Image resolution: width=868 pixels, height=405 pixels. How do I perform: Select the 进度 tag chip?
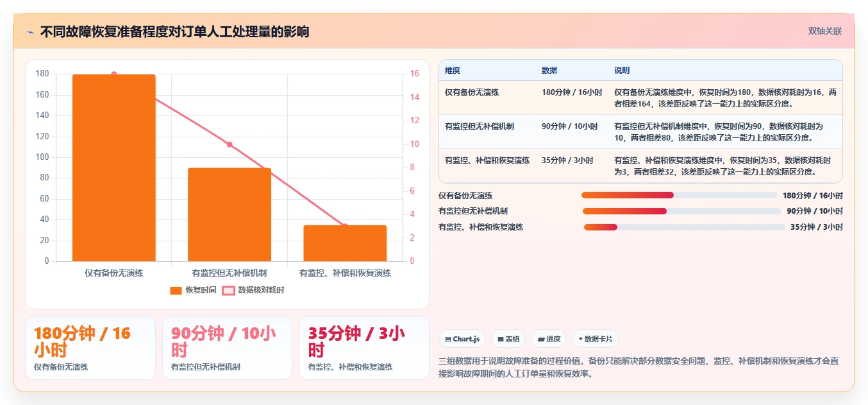coord(549,339)
